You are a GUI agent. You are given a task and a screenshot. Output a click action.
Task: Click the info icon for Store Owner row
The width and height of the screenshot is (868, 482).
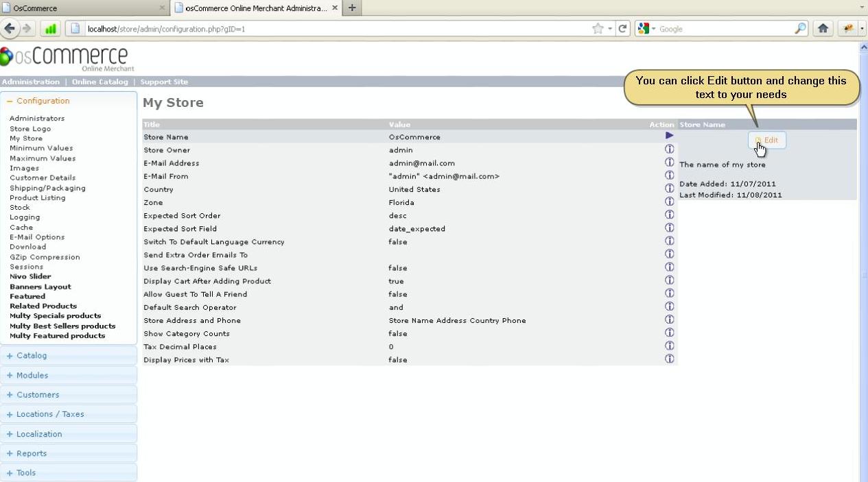[669, 149]
